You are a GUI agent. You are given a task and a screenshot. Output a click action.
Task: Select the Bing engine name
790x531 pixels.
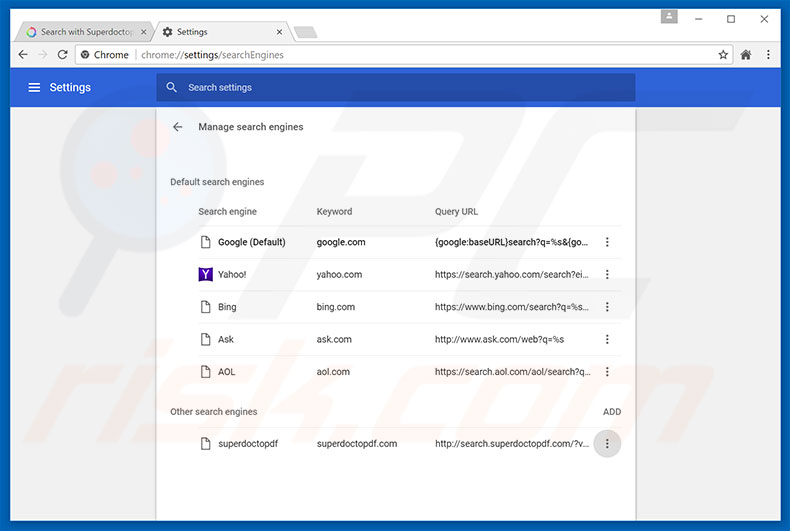pyautogui.click(x=227, y=307)
